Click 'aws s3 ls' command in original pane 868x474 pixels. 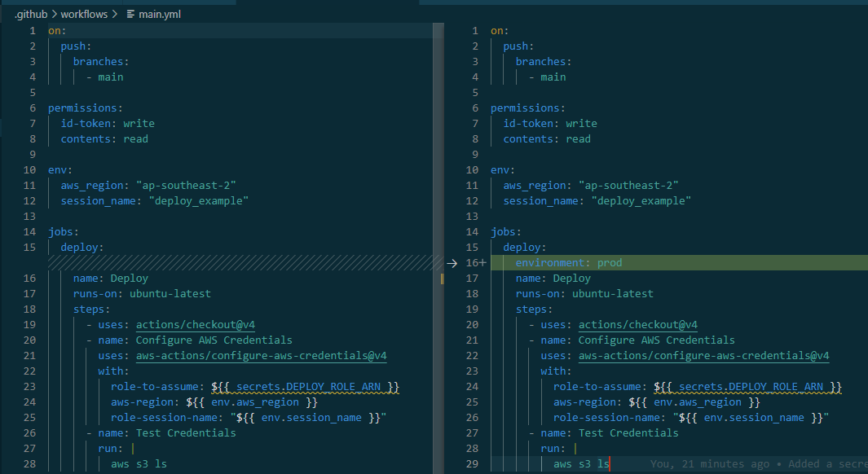pos(139,464)
